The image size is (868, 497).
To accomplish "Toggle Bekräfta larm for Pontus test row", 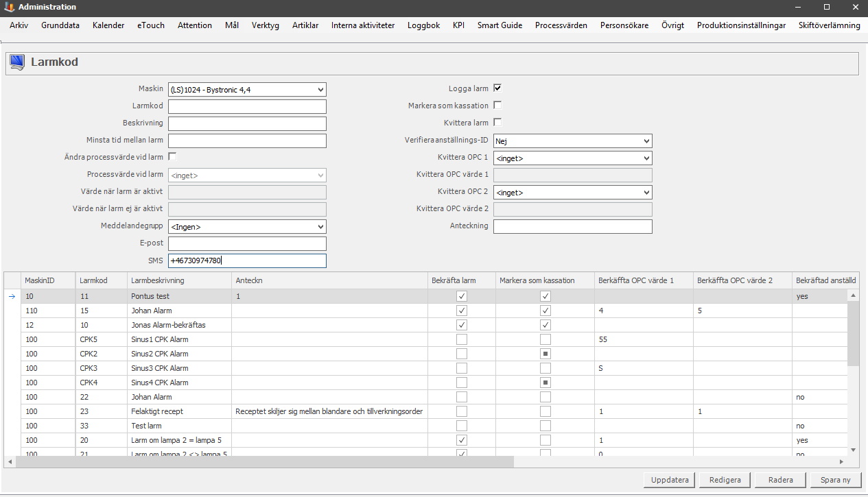I will point(462,296).
